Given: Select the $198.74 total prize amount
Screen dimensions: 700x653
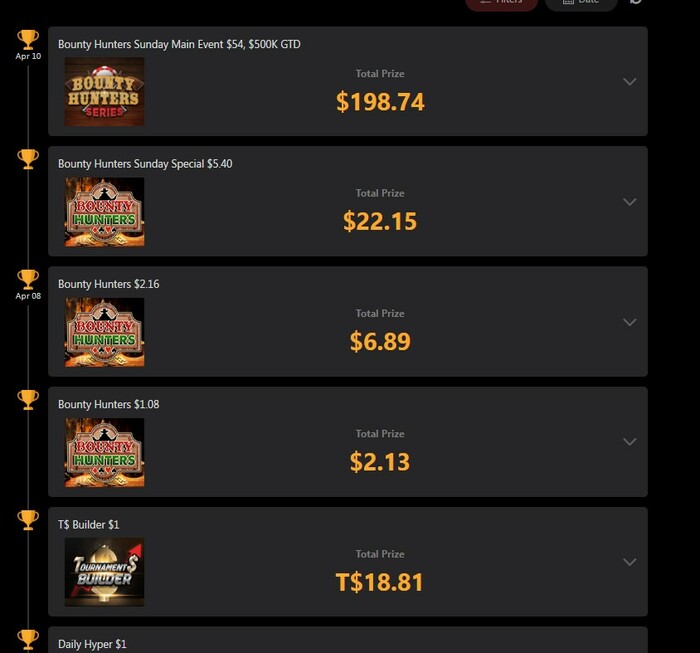Looking at the screenshot, I should click(x=380, y=102).
